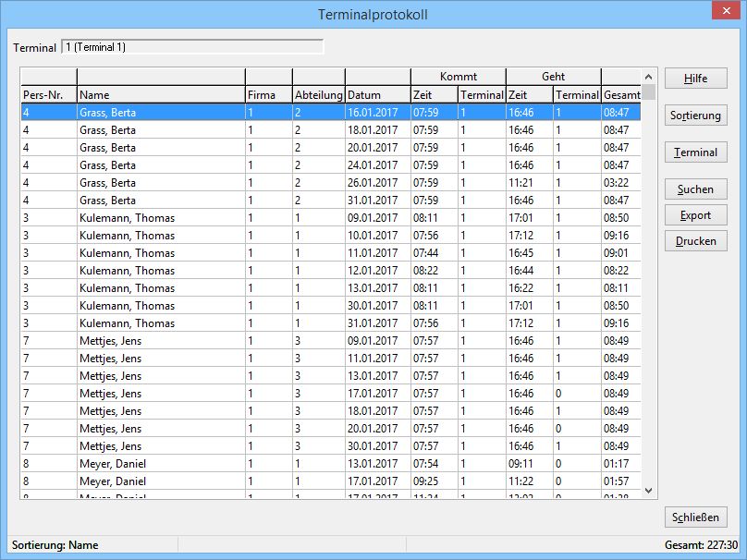Select Grass, Berta name on 31.01.2017 row
The height and width of the screenshot is (560, 747).
coord(161,201)
